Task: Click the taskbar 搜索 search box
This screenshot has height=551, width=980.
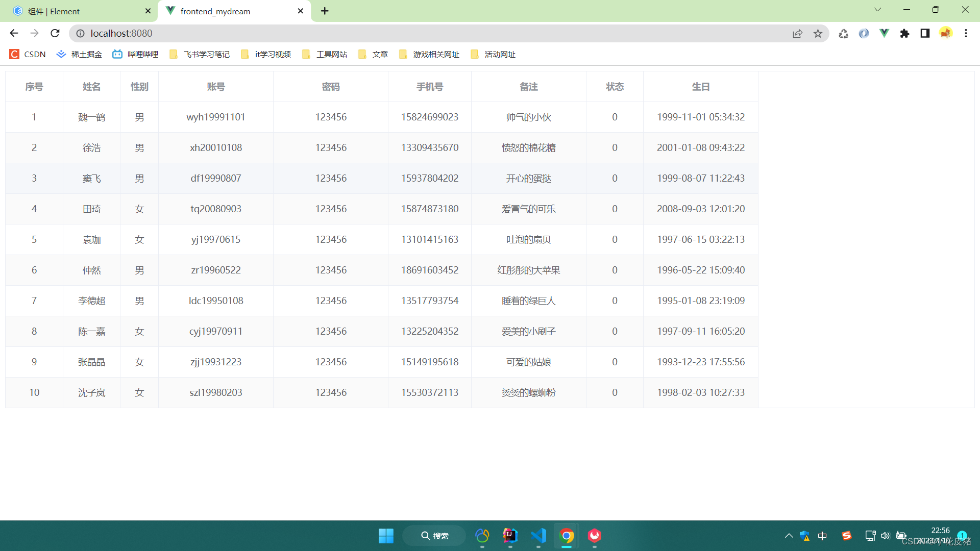Action: pyautogui.click(x=434, y=536)
